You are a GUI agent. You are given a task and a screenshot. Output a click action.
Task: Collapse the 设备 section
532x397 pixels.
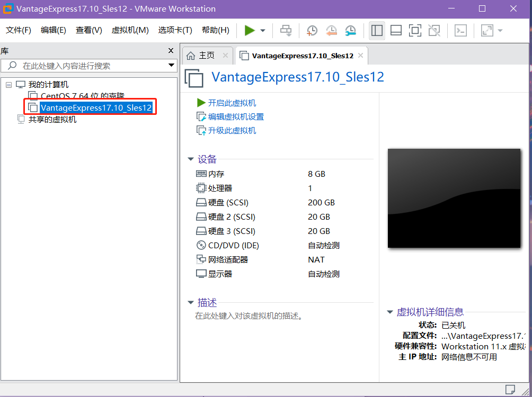tap(191, 159)
